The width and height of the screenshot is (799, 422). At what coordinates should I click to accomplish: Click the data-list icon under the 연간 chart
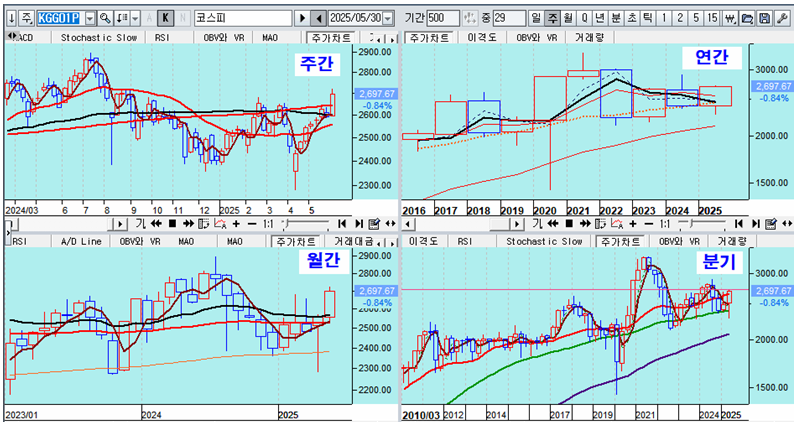coord(601,224)
